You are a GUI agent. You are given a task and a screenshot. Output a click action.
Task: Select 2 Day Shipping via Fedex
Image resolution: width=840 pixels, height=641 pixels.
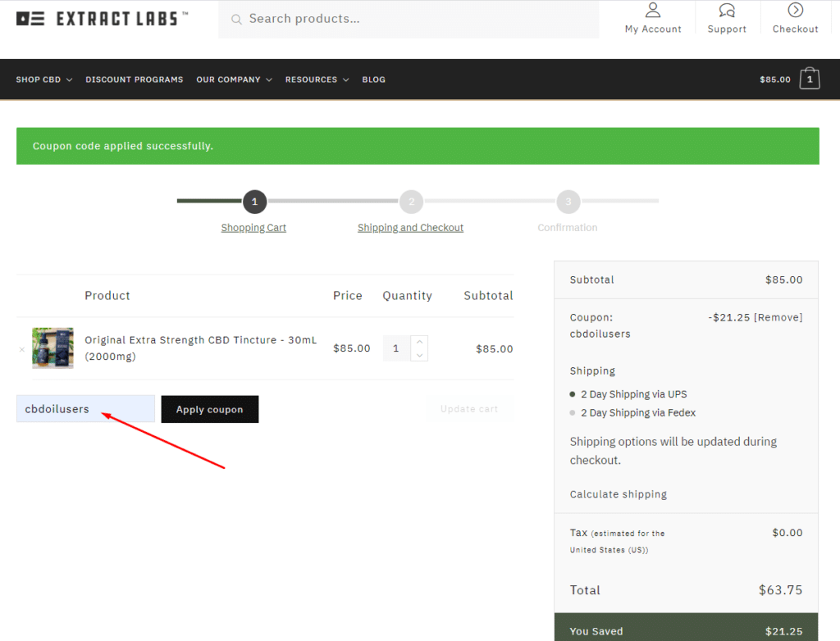point(572,413)
